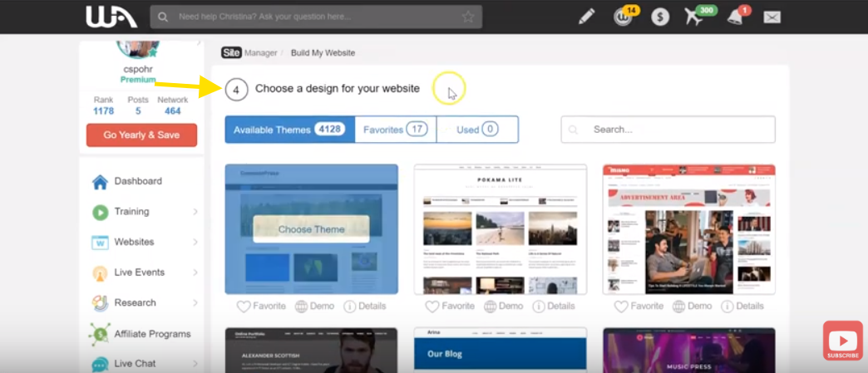Click the Live Events sidebar icon
This screenshot has height=373, width=868.
point(101,272)
